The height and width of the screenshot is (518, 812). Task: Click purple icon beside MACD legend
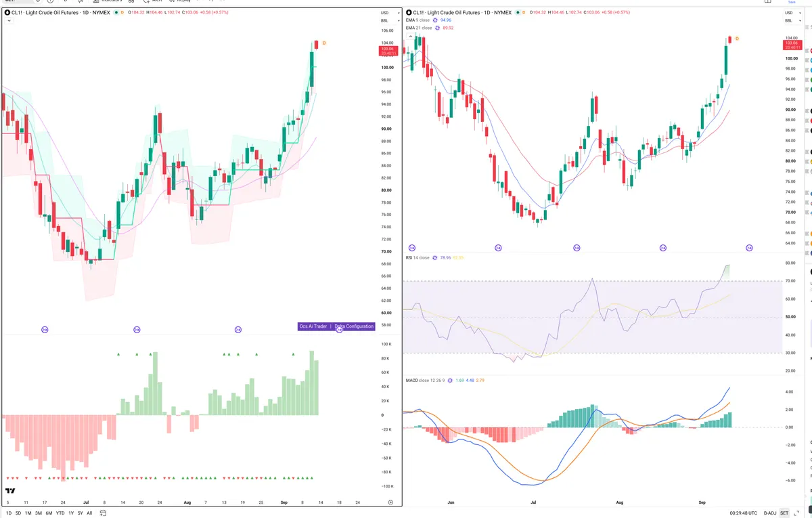[451, 381]
